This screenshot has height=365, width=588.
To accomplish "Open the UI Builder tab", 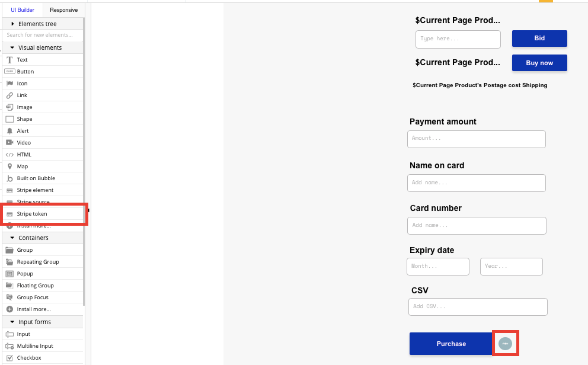I will (x=23, y=9).
